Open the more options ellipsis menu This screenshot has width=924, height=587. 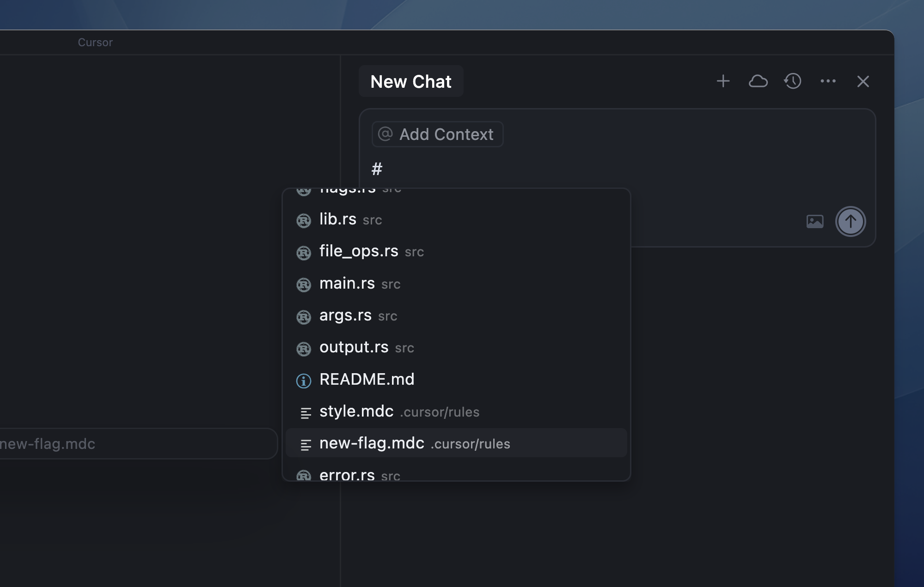(x=828, y=81)
